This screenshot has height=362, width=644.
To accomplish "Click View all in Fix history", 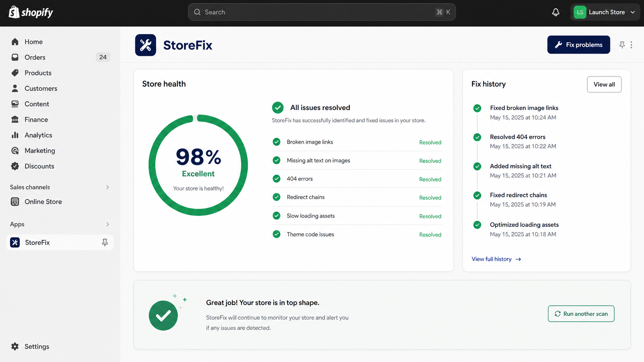I will (x=604, y=84).
